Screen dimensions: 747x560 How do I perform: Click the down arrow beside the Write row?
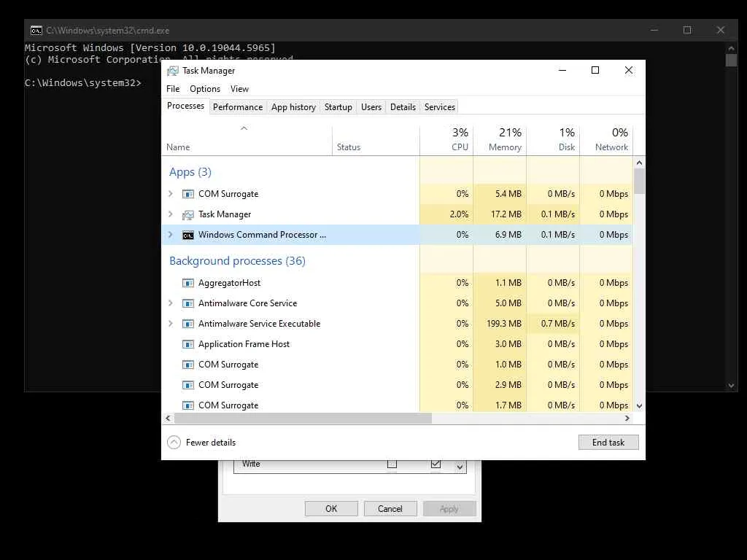tap(460, 467)
